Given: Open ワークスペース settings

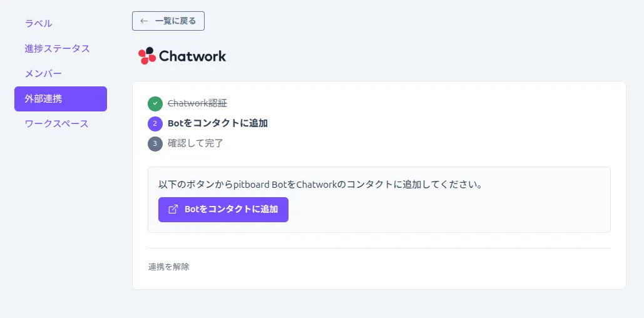Looking at the screenshot, I should 57,124.
